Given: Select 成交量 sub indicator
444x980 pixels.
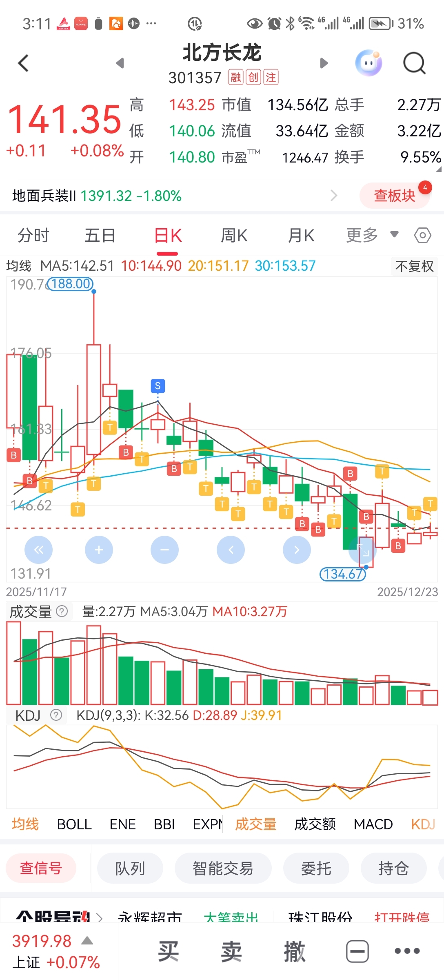Looking at the screenshot, I should [x=256, y=824].
